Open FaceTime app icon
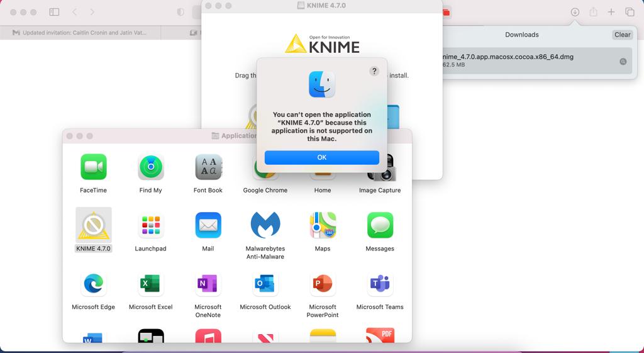 (93, 167)
